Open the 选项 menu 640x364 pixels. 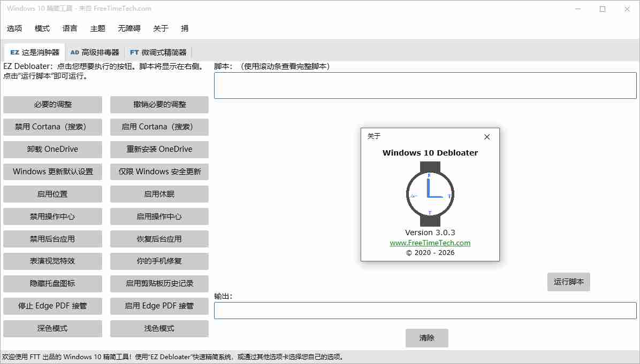click(14, 28)
